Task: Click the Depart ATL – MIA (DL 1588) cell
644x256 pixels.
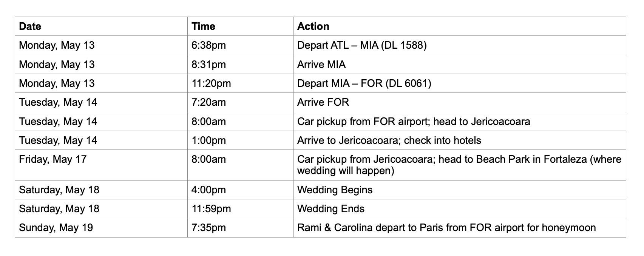Action: click(x=459, y=45)
